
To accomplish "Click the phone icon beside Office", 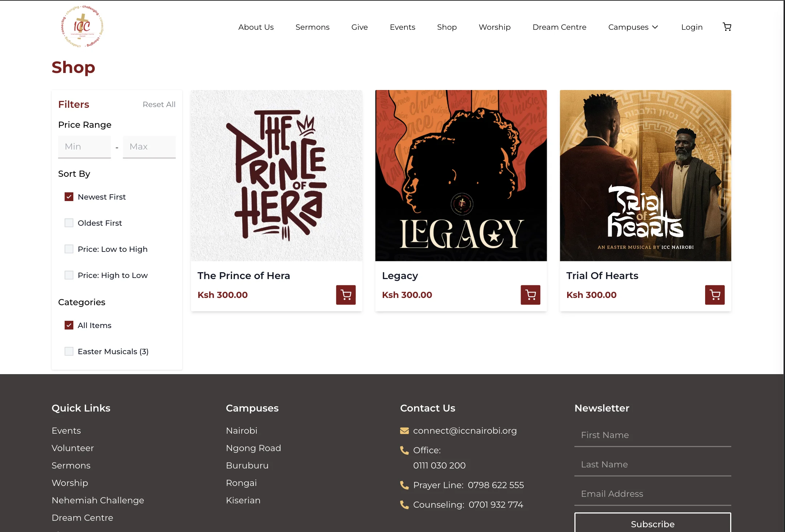I will coord(404,450).
